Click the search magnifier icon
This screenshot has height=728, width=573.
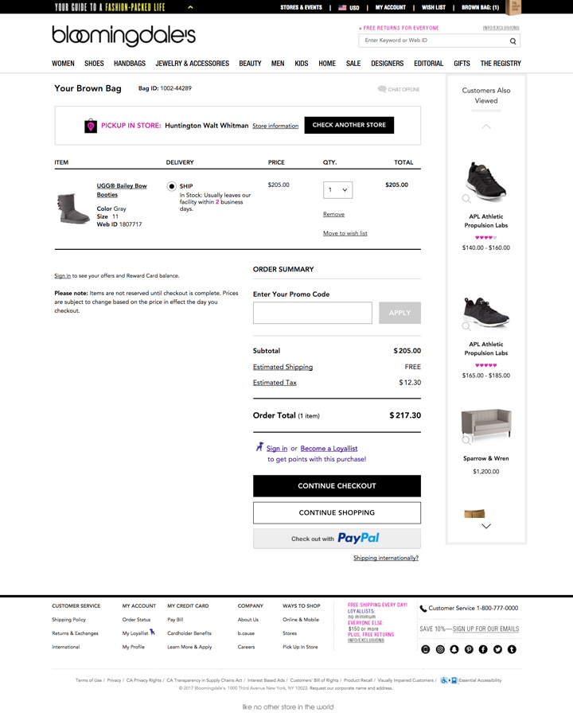(x=513, y=41)
